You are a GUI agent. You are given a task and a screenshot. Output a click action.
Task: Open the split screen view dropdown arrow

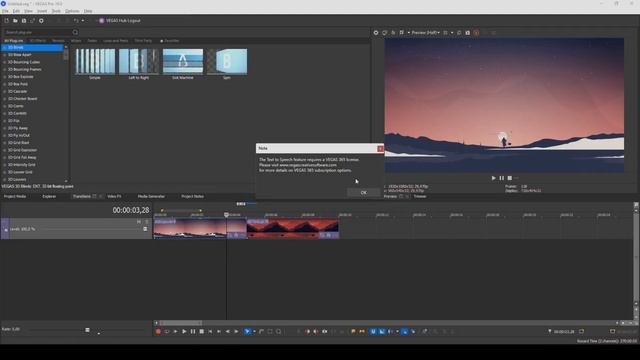click(408, 33)
